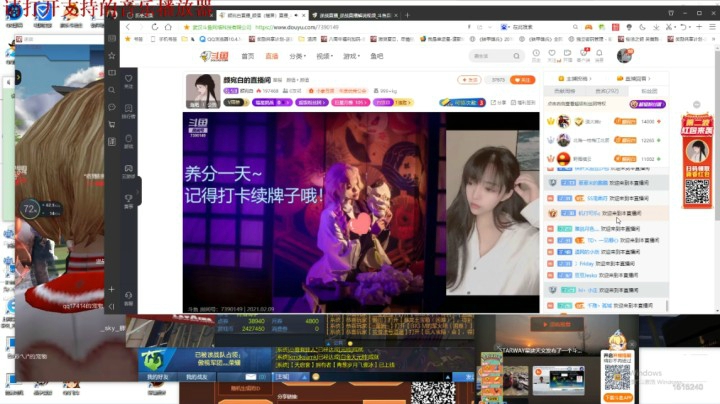This screenshot has height=404, width=720.
Task: Open 云游戏 cloud gaming in Douyu left rail
Action: [x=129, y=171]
